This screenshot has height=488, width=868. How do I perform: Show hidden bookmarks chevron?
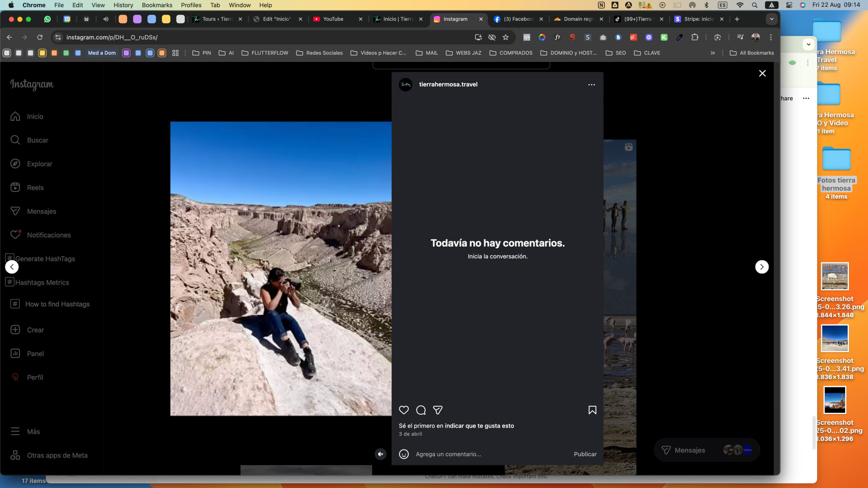pyautogui.click(x=713, y=53)
